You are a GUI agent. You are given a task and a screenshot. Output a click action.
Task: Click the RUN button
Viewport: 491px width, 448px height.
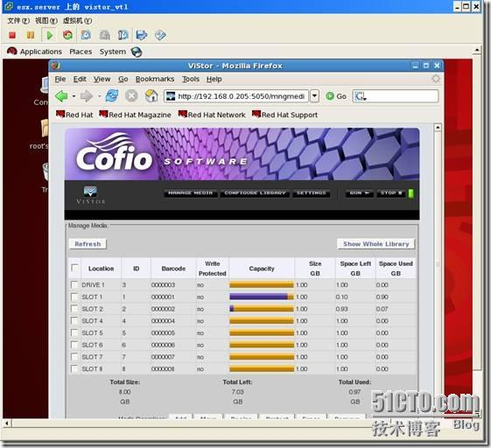point(359,193)
